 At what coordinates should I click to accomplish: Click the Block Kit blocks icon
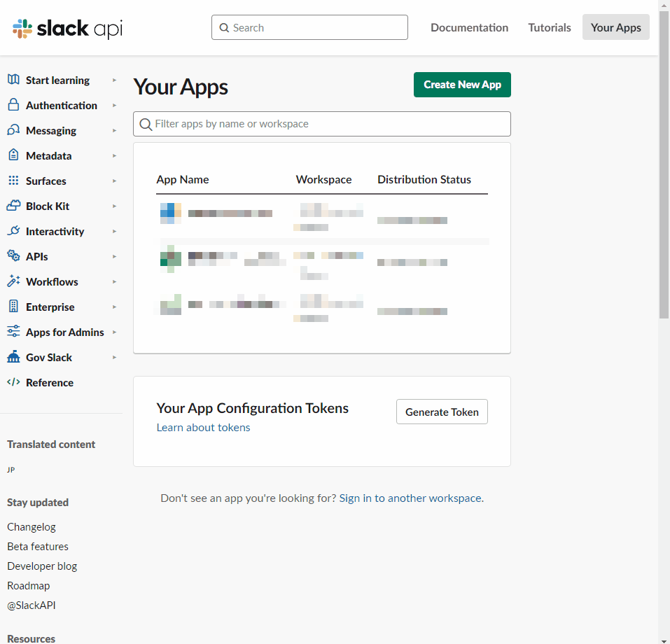pyautogui.click(x=13, y=206)
